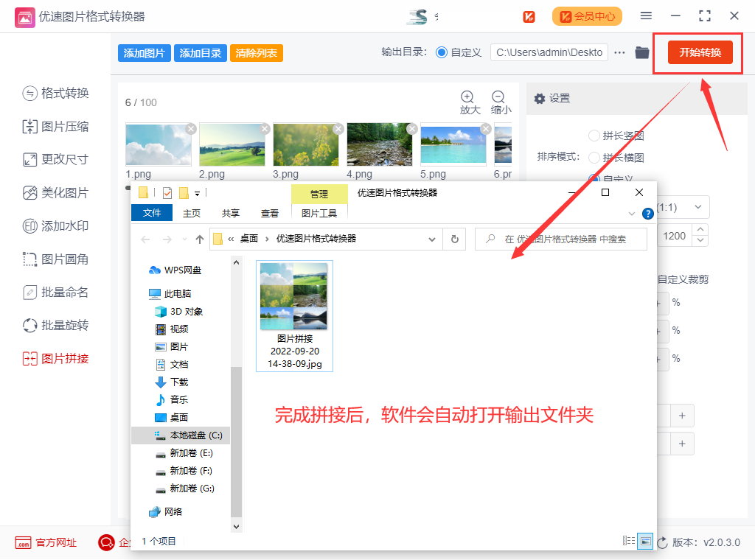Remove 1.png with its close badge

191,128
